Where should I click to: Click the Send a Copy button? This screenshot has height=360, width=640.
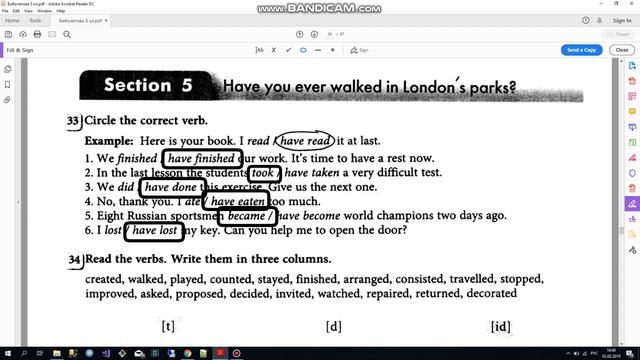(581, 50)
